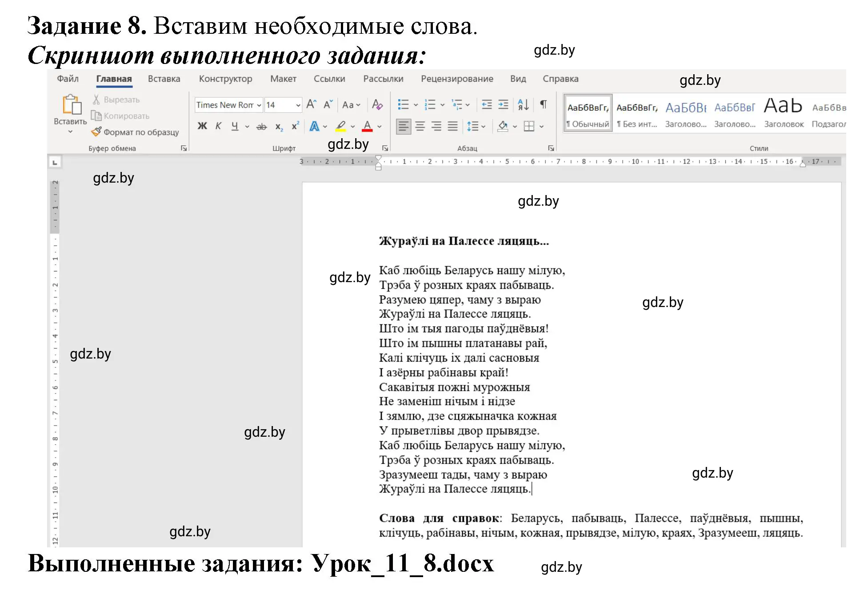Clear all formatting with the eraser icon
The width and height of the screenshot is (868, 594).
click(x=377, y=105)
